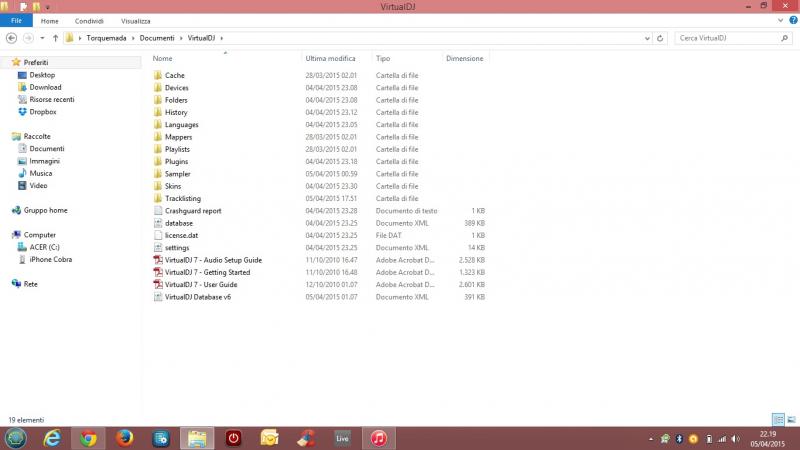This screenshot has height=450, width=800.
Task: Open Google Chrome from taskbar
Action: [x=88, y=438]
